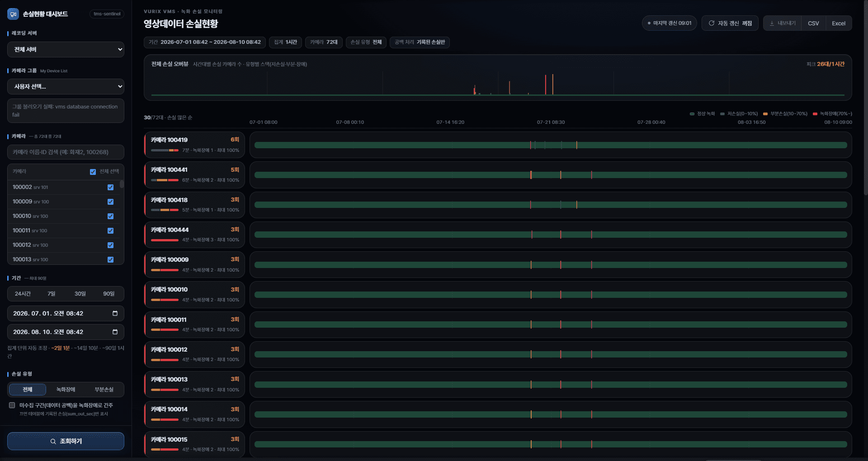Click the 마지막 갱신 09:01 status pill
Image resolution: width=868 pixels, height=461 pixels.
pyautogui.click(x=669, y=23)
